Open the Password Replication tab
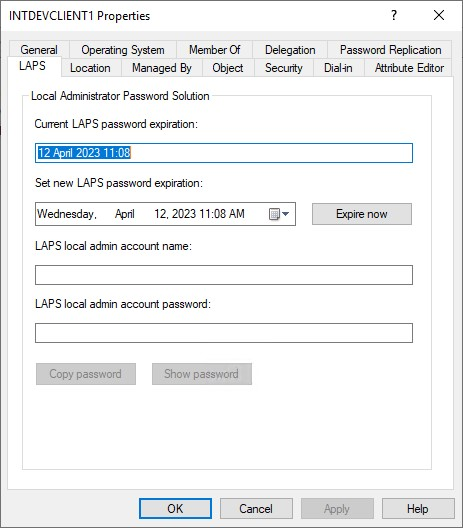This screenshot has width=463, height=528. tap(390, 50)
